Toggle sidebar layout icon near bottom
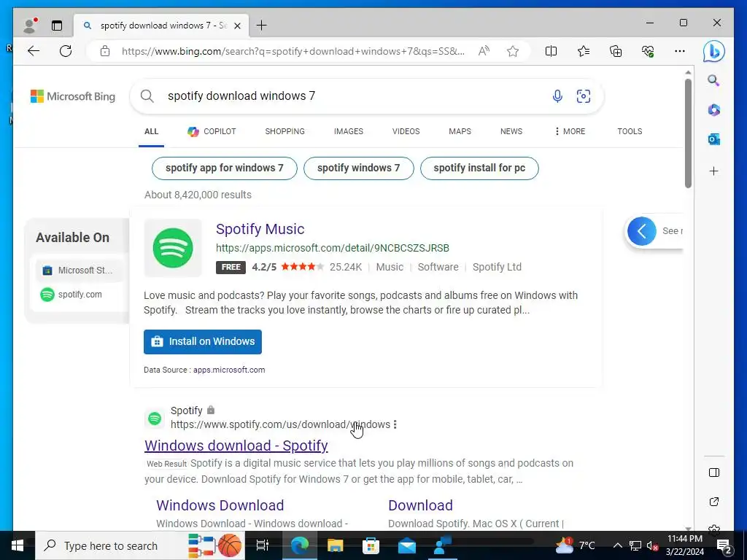The image size is (747, 560). (x=713, y=472)
